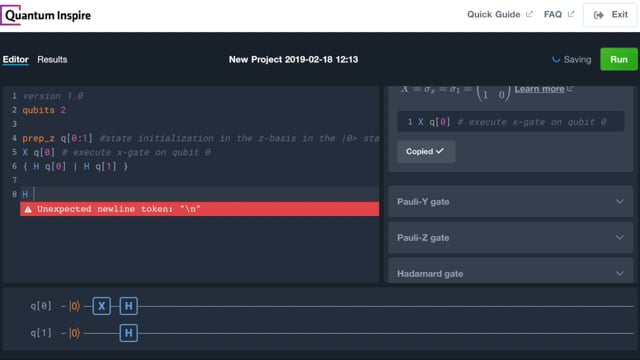Image resolution: width=640 pixels, height=360 pixels.
Task: Click the exit door icon
Action: [x=598, y=15]
